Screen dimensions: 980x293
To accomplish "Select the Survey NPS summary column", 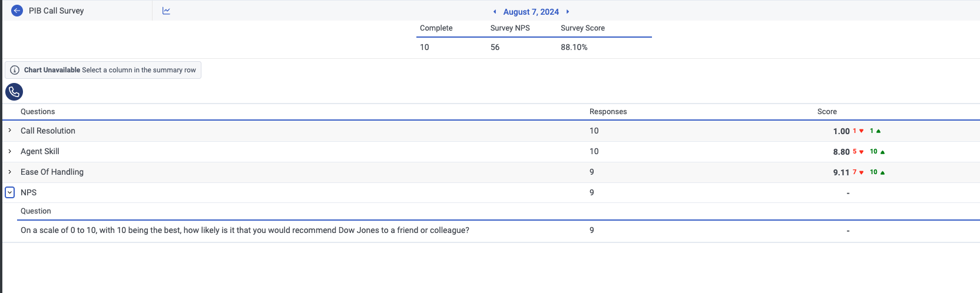I will [x=510, y=28].
